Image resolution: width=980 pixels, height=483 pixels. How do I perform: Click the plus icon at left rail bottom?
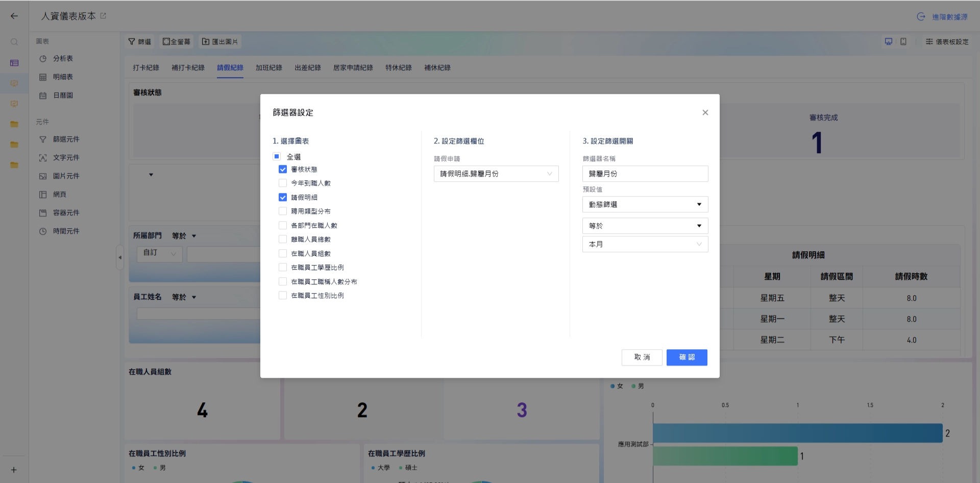pos(14,470)
